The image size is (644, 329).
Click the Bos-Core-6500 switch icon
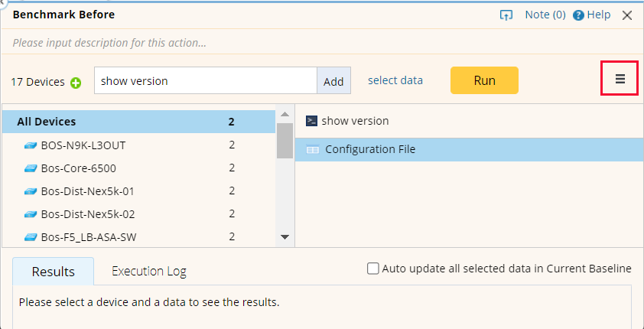pos(31,168)
